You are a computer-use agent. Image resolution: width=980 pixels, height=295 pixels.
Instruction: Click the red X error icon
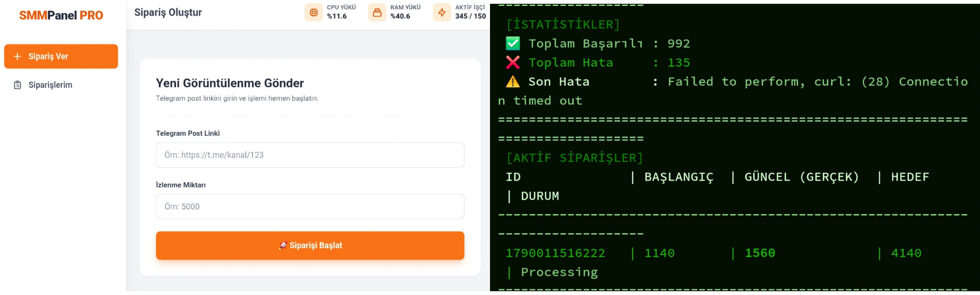513,62
